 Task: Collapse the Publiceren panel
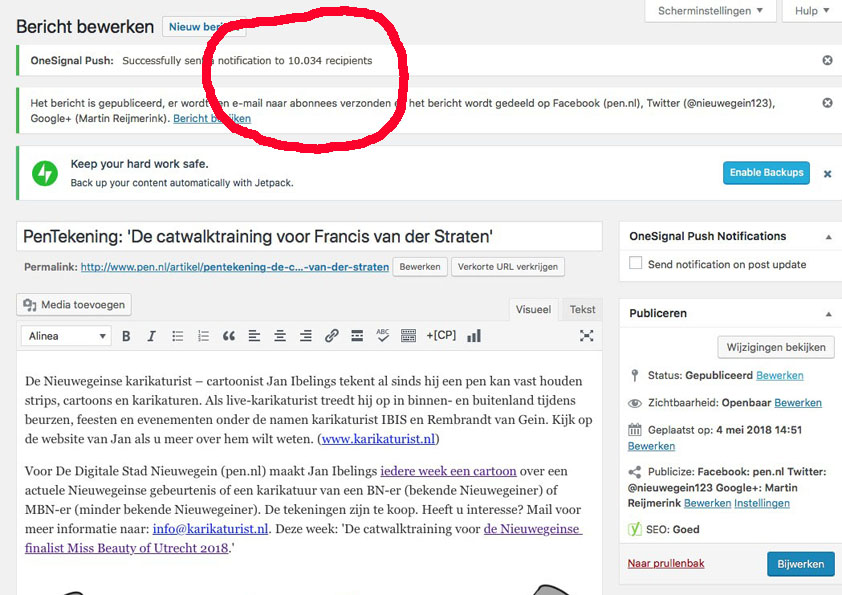pyautogui.click(x=827, y=314)
